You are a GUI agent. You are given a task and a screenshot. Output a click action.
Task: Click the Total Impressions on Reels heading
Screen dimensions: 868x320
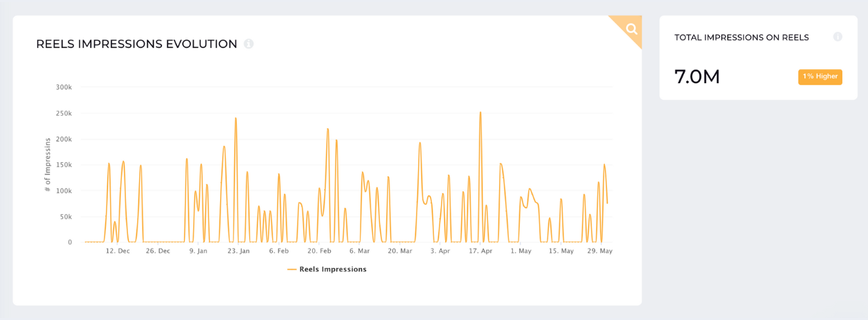pos(741,37)
